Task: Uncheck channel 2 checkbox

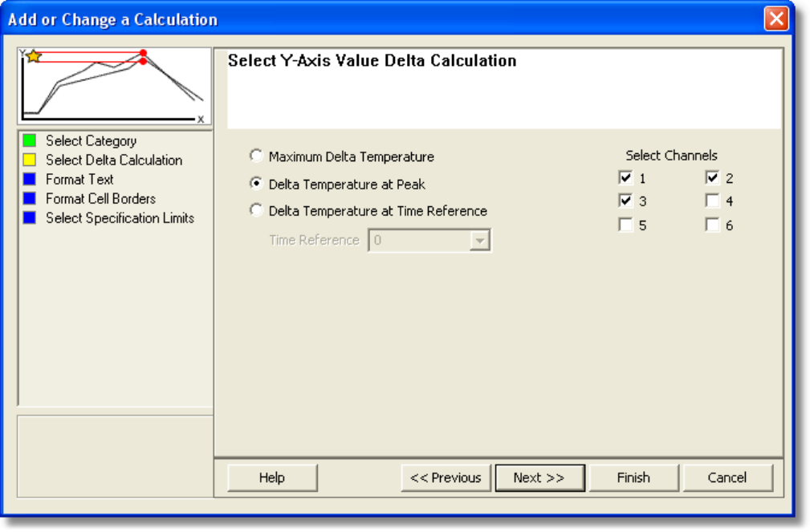Action: tap(713, 177)
